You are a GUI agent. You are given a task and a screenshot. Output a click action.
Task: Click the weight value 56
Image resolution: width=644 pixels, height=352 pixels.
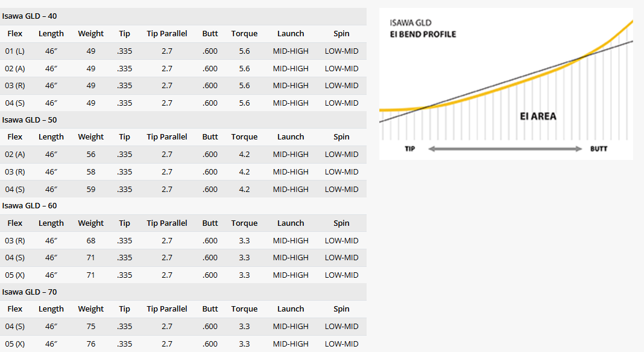tap(91, 154)
